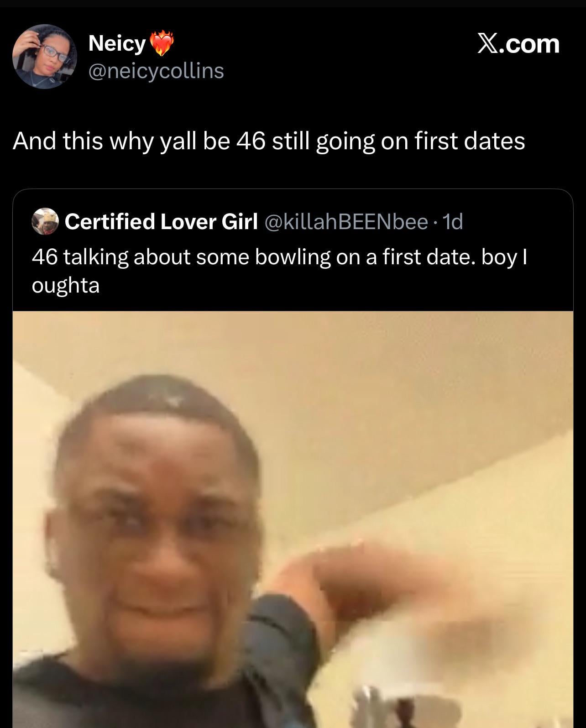Image resolution: width=586 pixels, height=728 pixels.
Task: Open the Certified Lover Girl display name
Action: click(161, 221)
